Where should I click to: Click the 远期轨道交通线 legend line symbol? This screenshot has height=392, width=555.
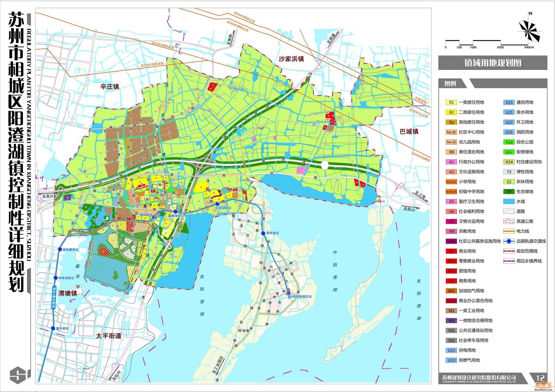(x=509, y=241)
